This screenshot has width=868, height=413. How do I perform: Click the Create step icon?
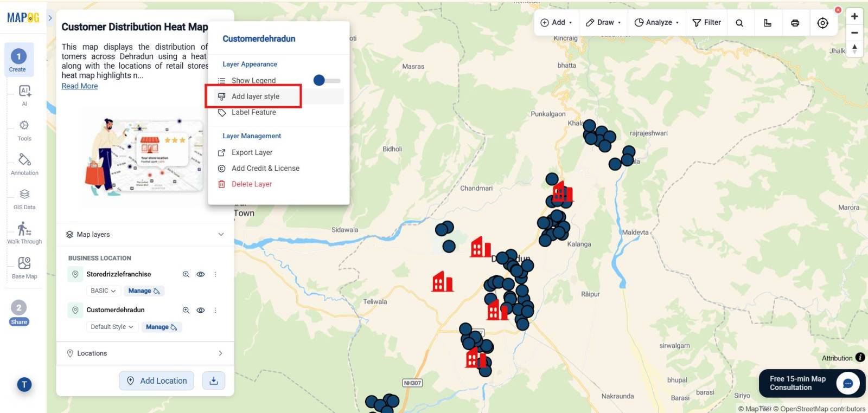point(18,60)
